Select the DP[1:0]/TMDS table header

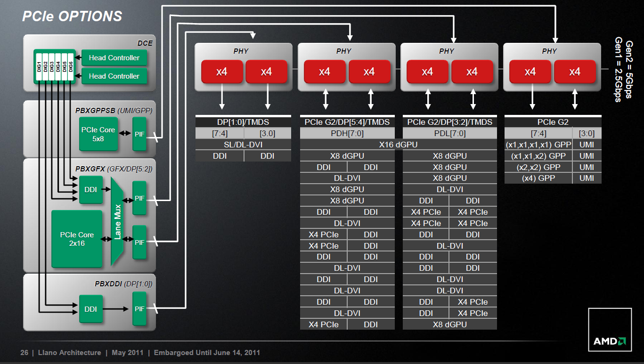tap(243, 122)
